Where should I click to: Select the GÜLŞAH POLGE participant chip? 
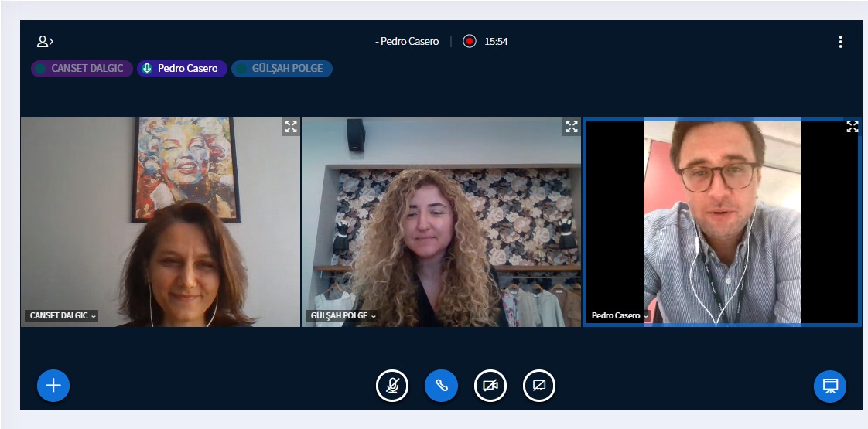282,69
